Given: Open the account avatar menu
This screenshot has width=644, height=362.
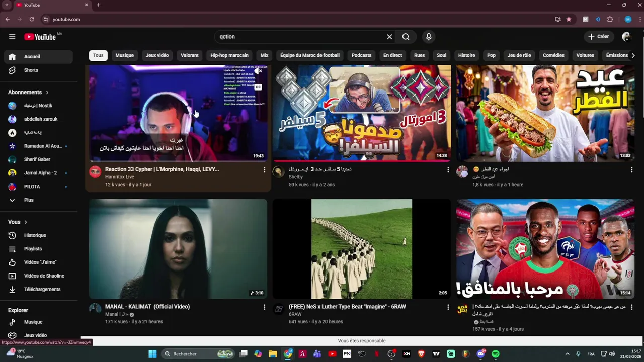Looking at the screenshot, I should point(626,37).
